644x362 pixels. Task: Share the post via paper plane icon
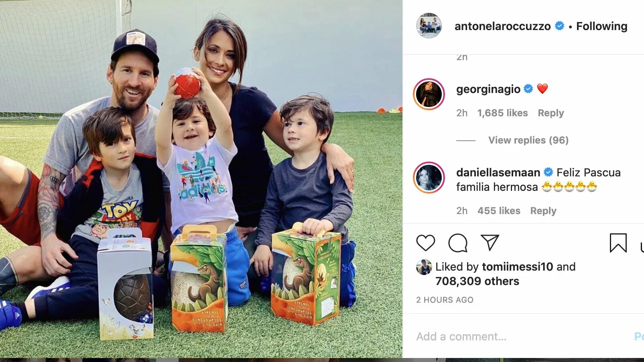click(490, 243)
